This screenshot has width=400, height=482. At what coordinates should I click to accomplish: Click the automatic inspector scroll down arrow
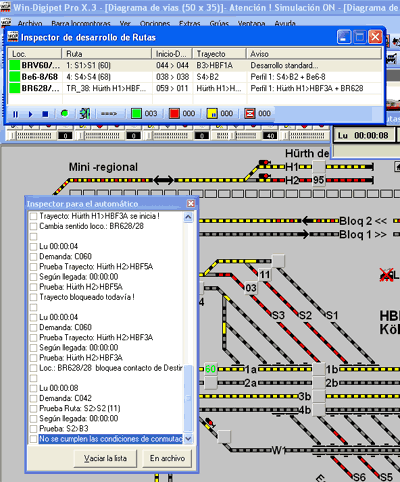188,438
